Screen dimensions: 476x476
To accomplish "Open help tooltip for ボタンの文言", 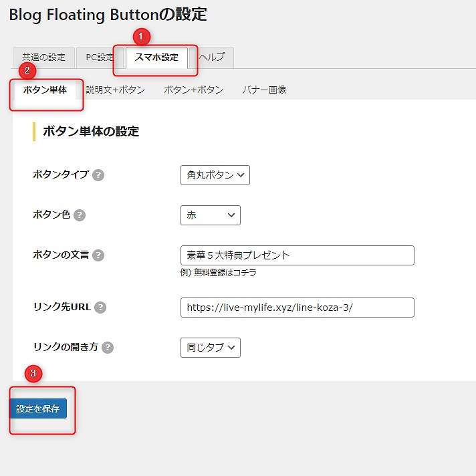I will click(98, 255).
